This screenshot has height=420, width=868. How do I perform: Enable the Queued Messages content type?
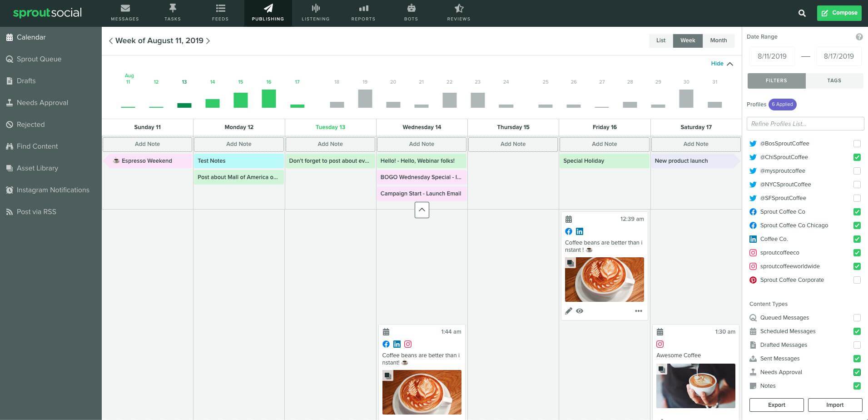click(x=857, y=318)
